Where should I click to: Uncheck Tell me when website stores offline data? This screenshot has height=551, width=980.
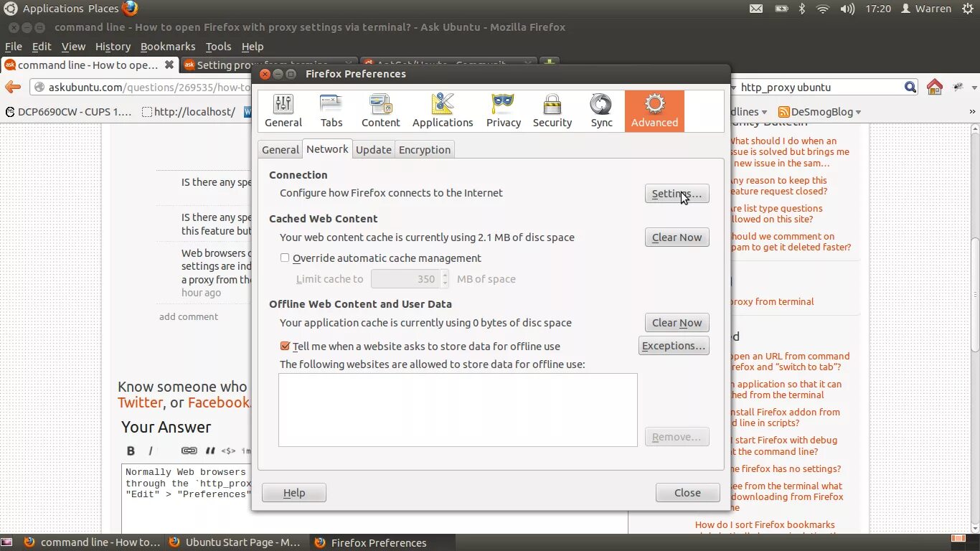tap(285, 346)
